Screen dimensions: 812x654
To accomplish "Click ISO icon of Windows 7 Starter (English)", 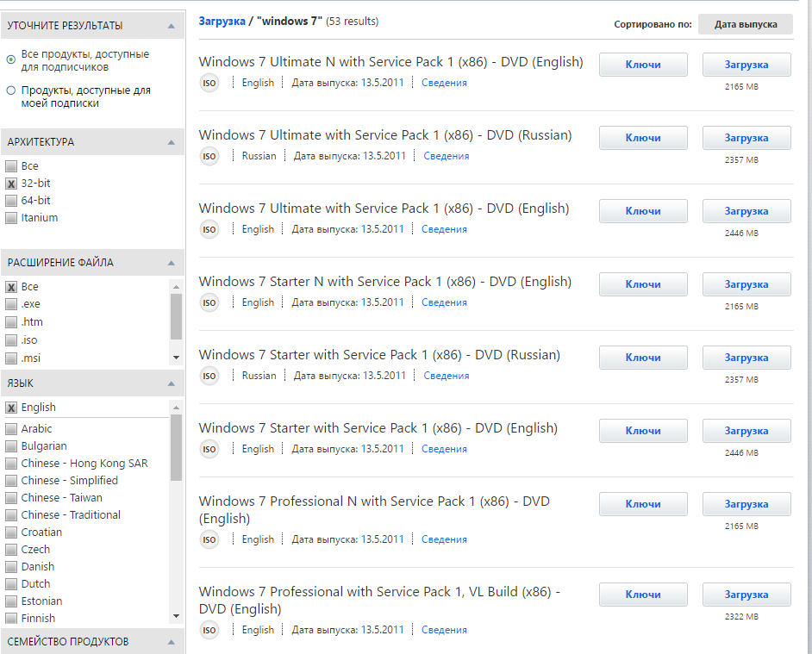I will [209, 449].
